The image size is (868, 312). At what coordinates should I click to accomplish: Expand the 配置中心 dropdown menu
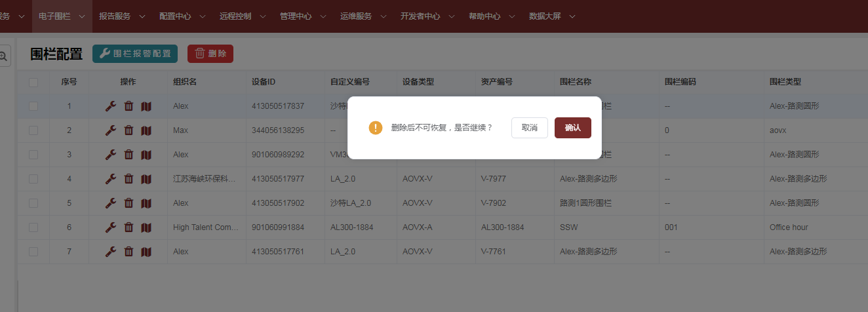tap(182, 16)
